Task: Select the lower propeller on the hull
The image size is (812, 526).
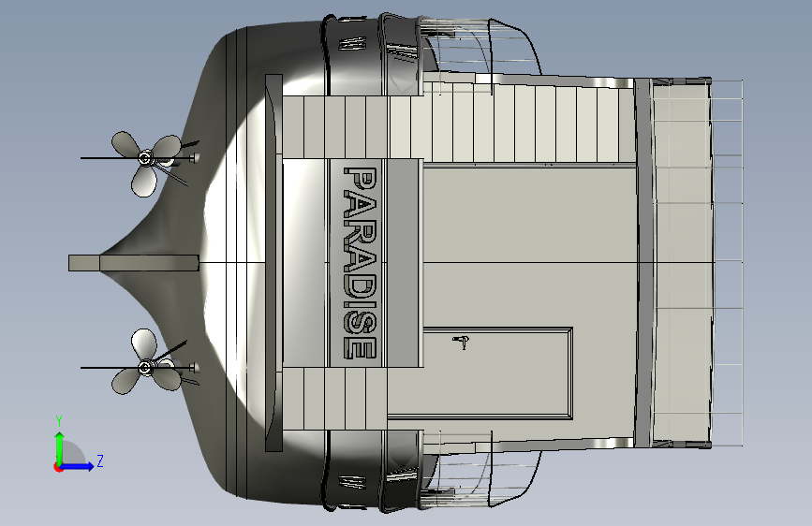Action: 146,363
